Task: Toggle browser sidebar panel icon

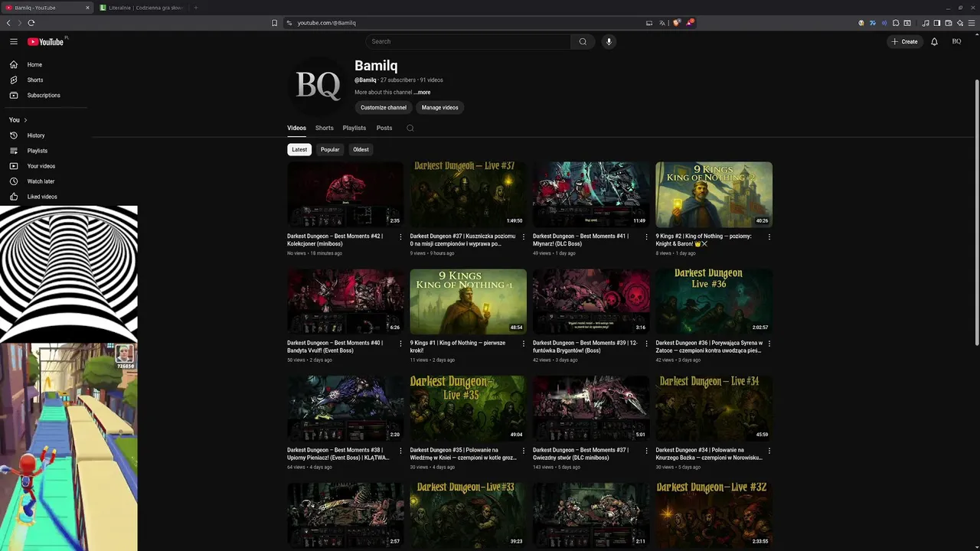Action: click(x=937, y=23)
